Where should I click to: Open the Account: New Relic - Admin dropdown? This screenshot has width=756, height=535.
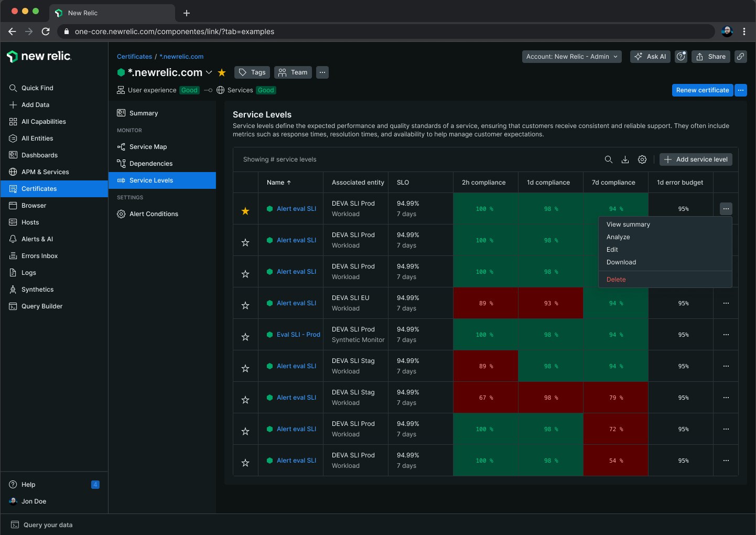(x=571, y=57)
